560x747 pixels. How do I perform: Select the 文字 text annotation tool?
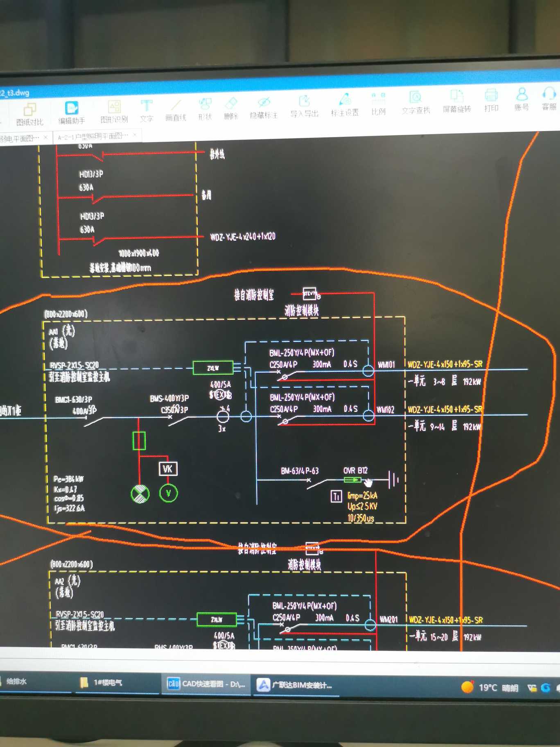coord(146,111)
